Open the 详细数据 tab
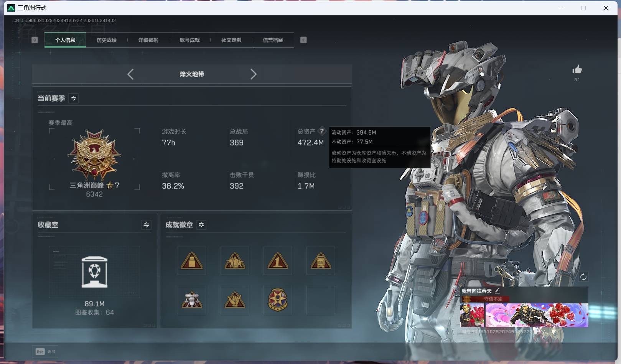Viewport: 621px width, 364px height. pyautogui.click(x=148, y=40)
